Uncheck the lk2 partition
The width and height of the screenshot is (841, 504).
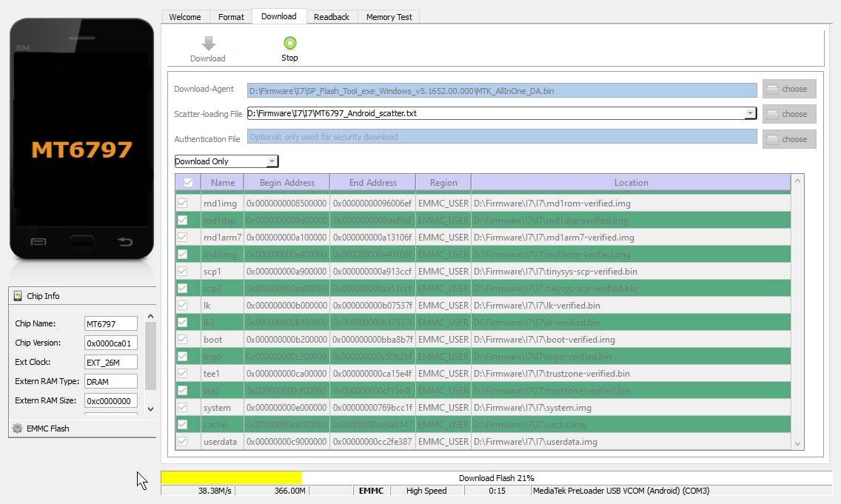click(x=183, y=322)
